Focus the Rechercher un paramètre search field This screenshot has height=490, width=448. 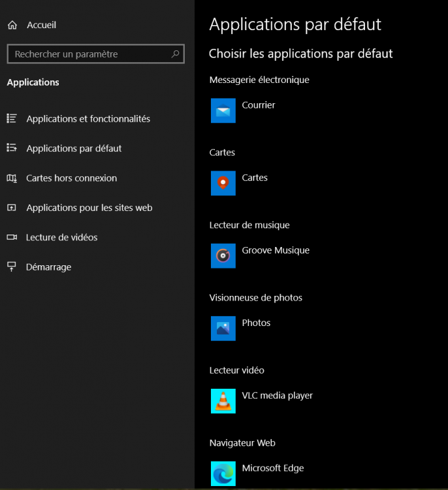tap(95, 54)
